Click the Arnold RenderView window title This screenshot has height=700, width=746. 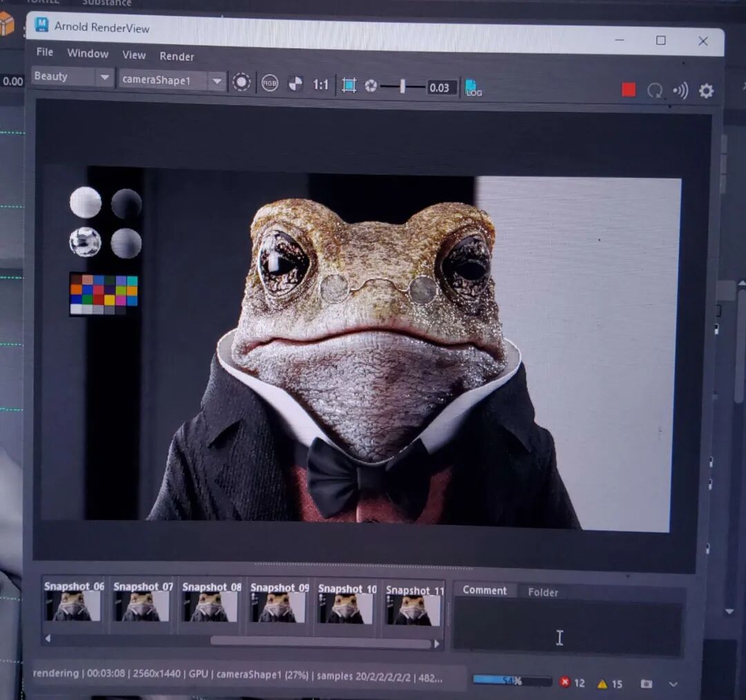(x=102, y=28)
